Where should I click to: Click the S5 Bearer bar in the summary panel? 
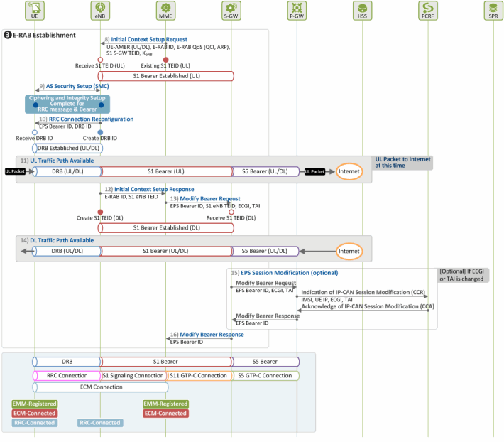coord(265,362)
